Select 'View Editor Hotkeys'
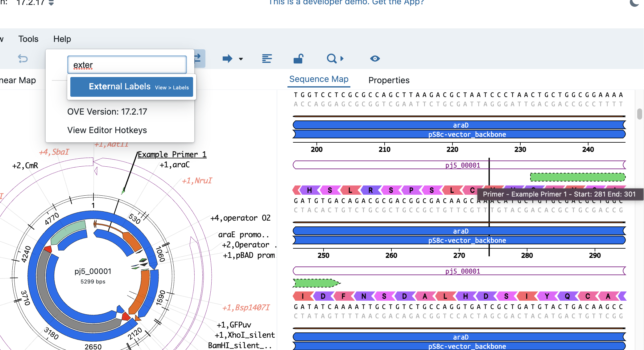The height and width of the screenshot is (350, 644). [x=107, y=130]
